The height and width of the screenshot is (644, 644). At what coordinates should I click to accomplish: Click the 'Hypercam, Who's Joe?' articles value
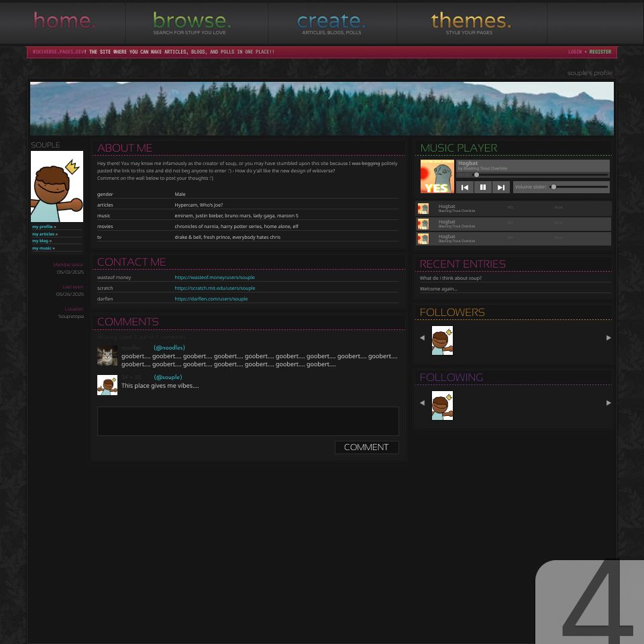point(199,205)
